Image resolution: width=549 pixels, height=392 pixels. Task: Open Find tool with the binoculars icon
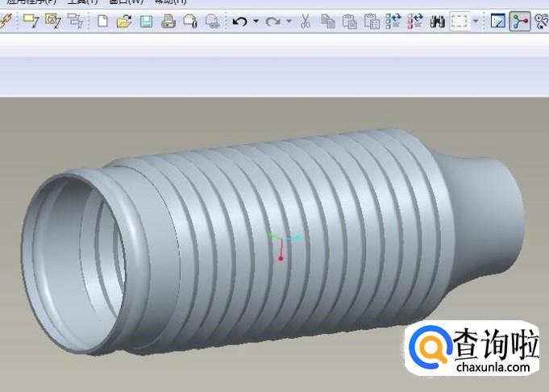click(x=437, y=22)
